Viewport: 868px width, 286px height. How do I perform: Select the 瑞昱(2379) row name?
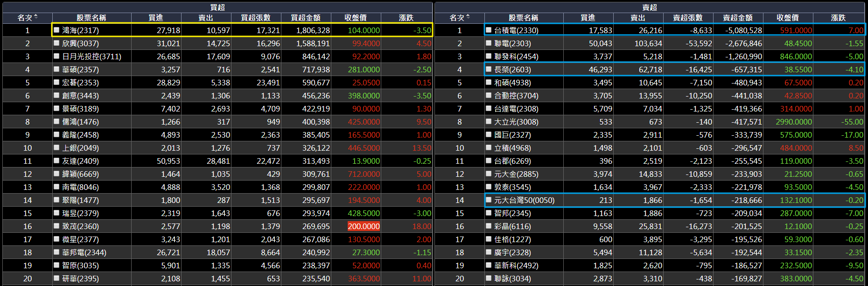80,213
